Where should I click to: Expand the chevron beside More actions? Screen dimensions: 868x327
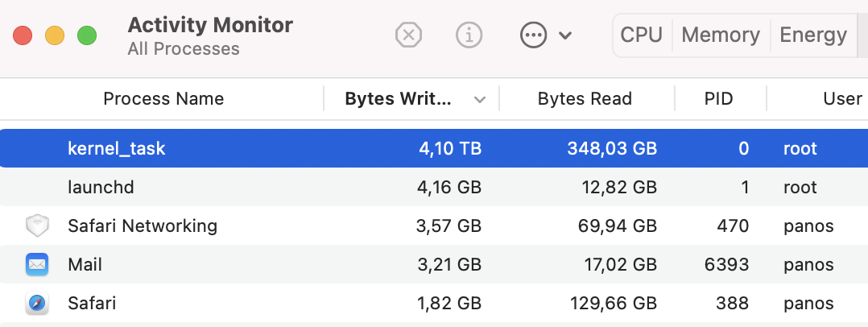pyautogui.click(x=565, y=35)
